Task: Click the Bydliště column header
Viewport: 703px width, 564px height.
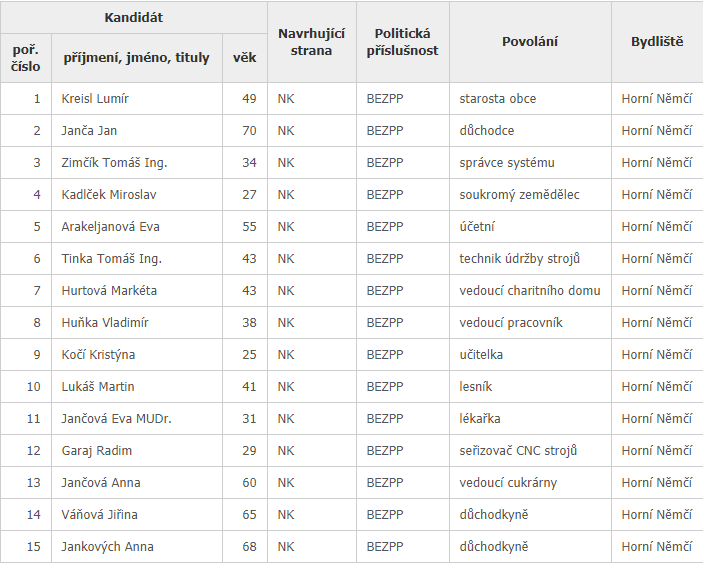Action: pos(657,42)
